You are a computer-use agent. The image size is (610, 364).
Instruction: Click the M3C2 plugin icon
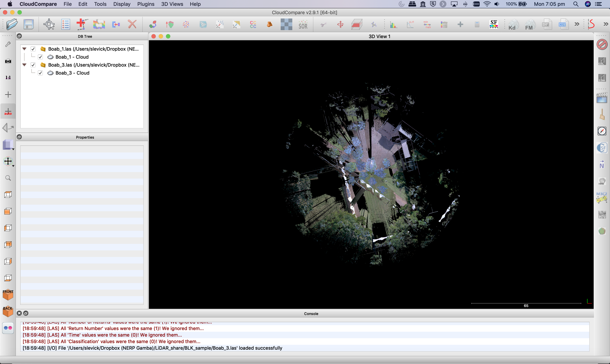click(602, 198)
